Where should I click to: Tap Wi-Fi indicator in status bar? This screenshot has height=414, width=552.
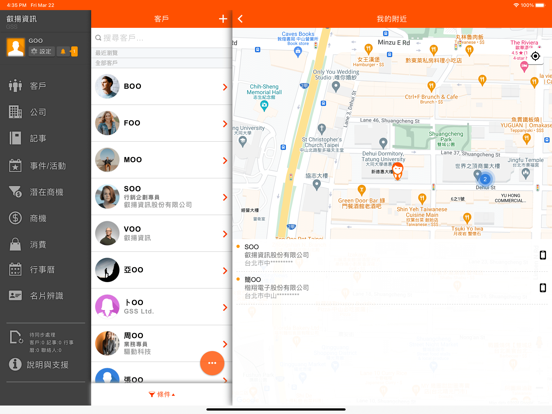click(516, 5)
